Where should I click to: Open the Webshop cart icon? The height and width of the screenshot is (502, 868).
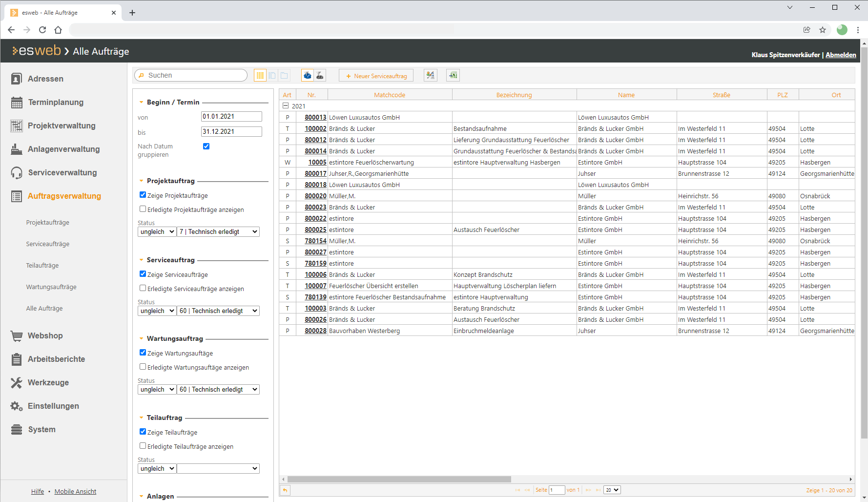(x=17, y=336)
